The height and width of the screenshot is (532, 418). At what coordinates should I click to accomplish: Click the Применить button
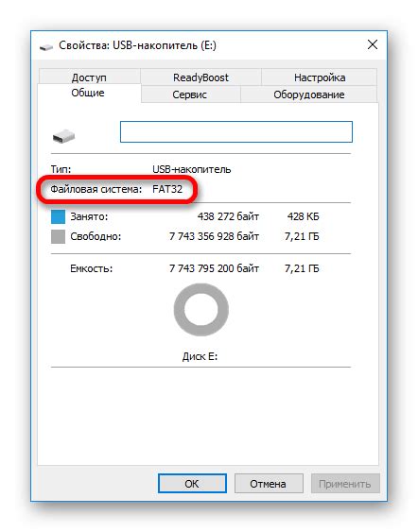[344, 484]
